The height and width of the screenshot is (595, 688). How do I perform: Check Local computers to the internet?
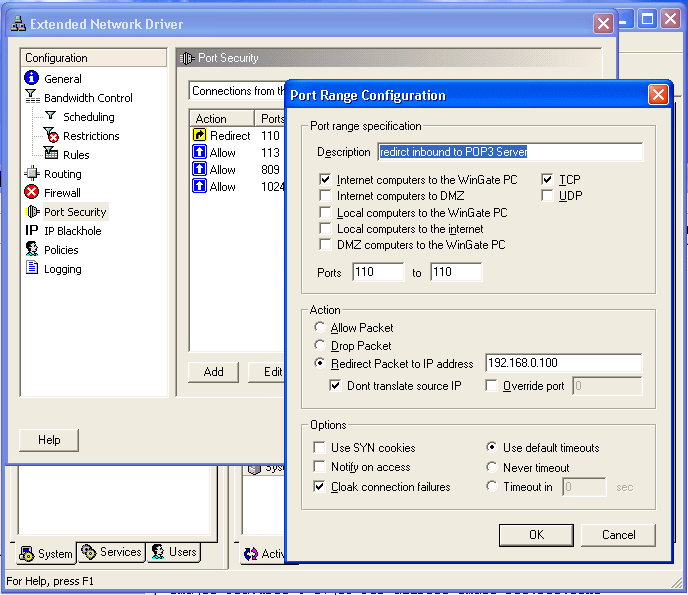325,228
